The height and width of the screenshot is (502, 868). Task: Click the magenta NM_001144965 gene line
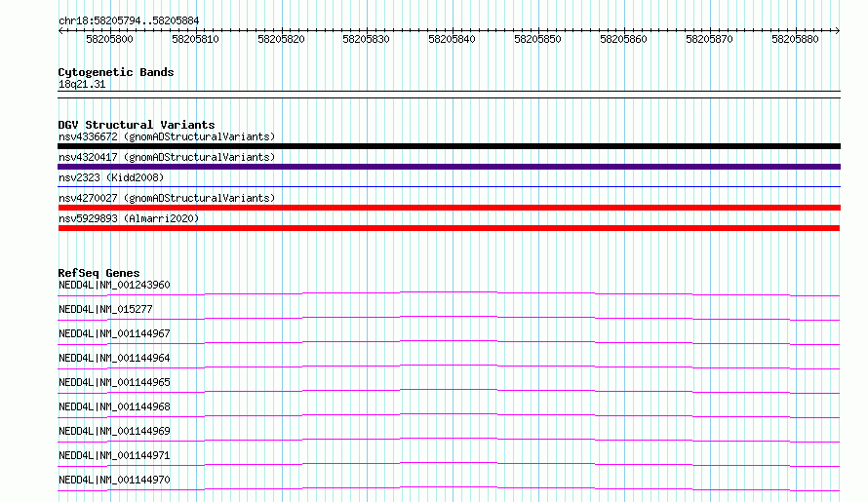pos(449,389)
